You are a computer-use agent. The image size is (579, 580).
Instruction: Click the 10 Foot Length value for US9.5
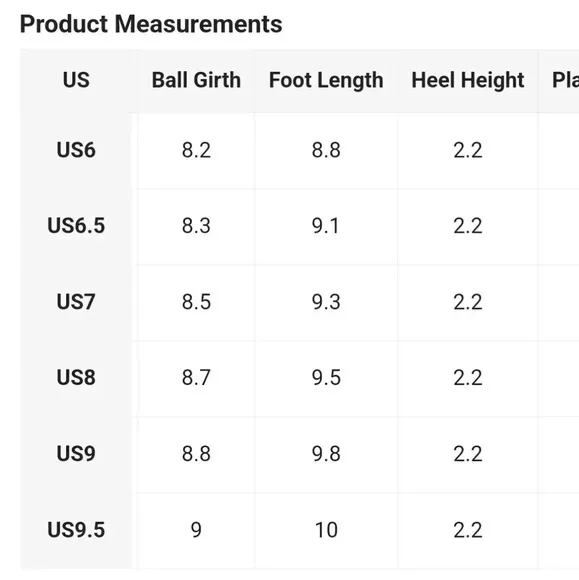pos(326,530)
